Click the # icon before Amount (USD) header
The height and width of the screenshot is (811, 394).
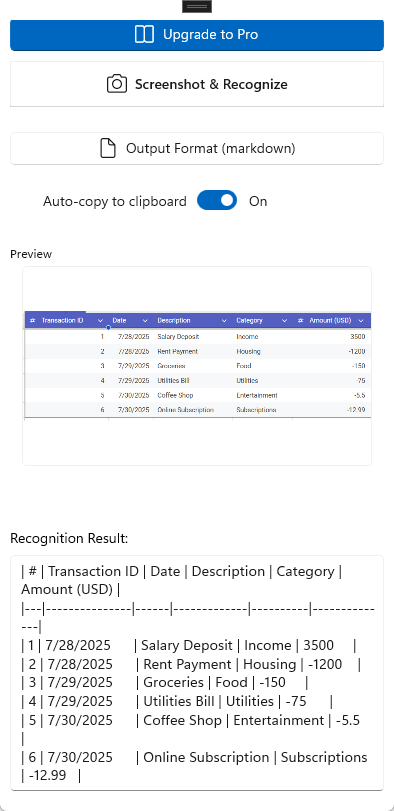coord(300,321)
